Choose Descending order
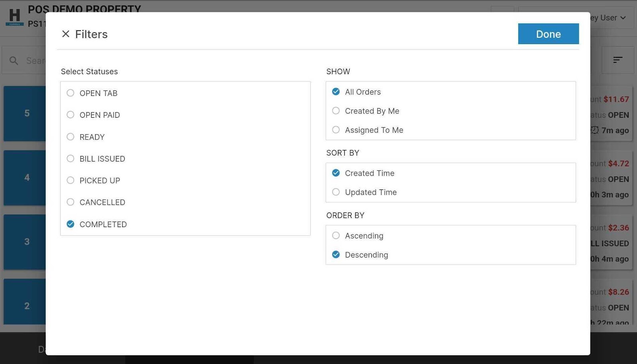The height and width of the screenshot is (364, 637). (336, 255)
